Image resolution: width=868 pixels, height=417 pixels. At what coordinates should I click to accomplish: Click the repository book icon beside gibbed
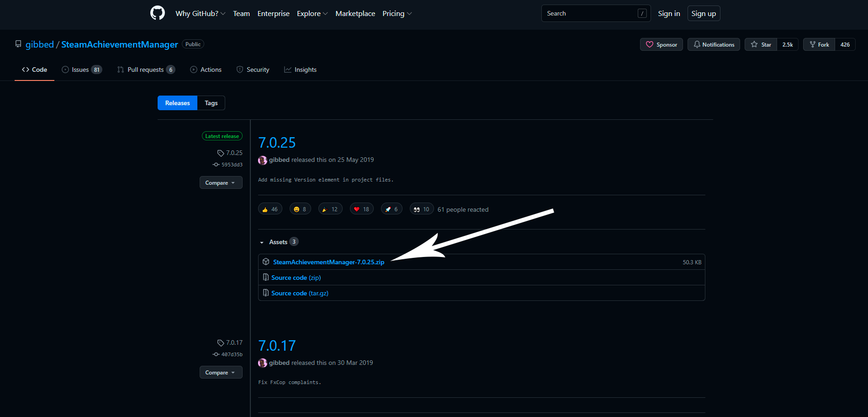pyautogui.click(x=18, y=44)
